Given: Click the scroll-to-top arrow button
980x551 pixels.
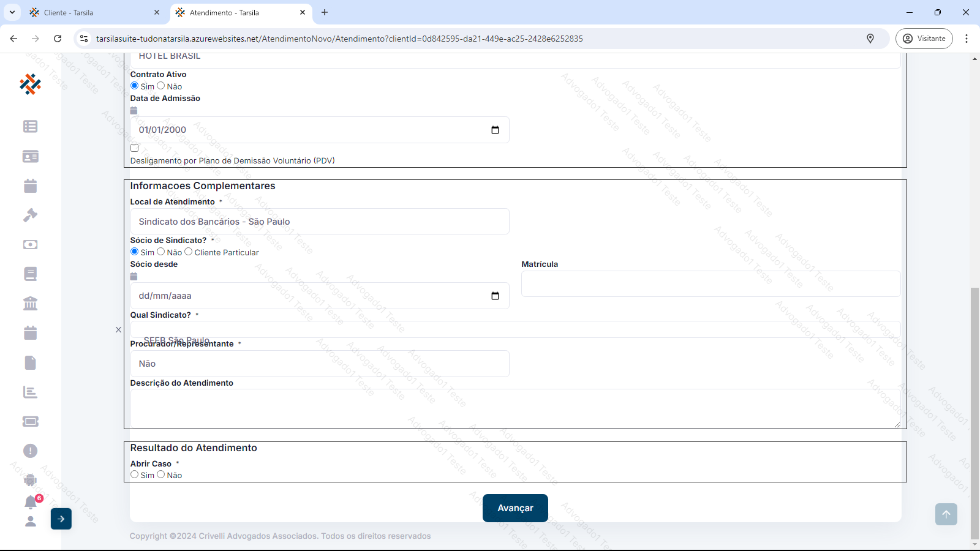Looking at the screenshot, I should [946, 514].
